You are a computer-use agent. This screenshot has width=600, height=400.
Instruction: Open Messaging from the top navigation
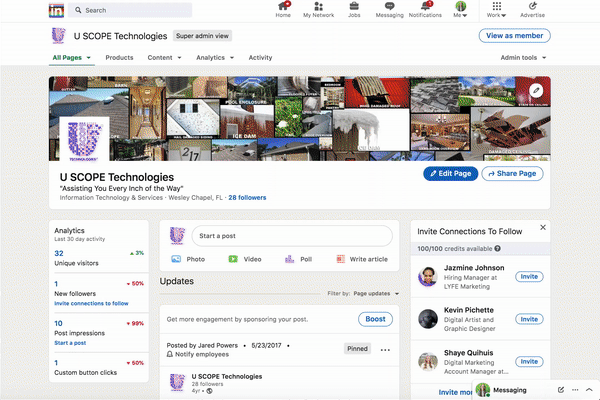(390, 10)
